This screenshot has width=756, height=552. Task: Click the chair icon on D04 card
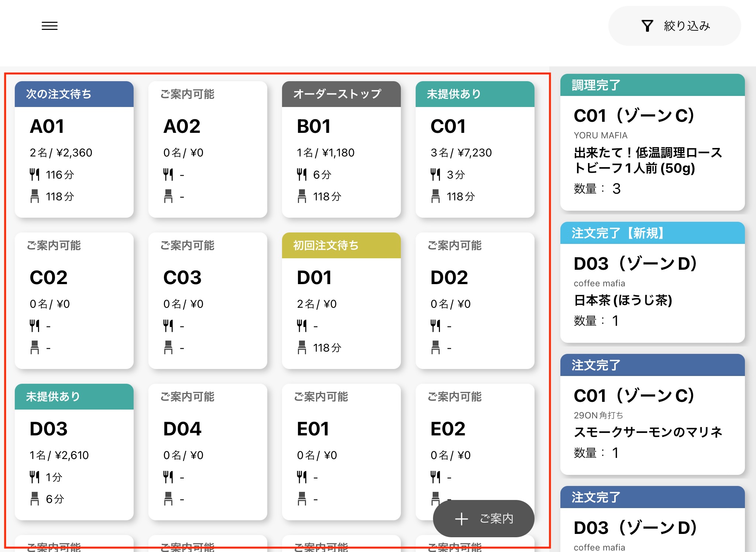[168, 499]
